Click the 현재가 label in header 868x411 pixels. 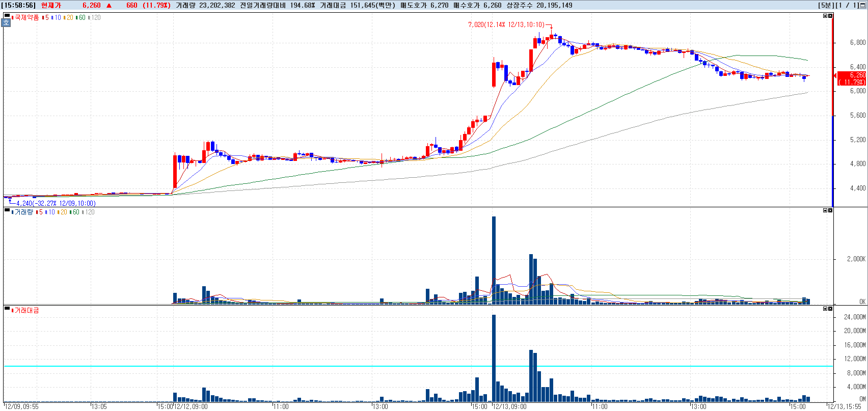[x=51, y=5]
